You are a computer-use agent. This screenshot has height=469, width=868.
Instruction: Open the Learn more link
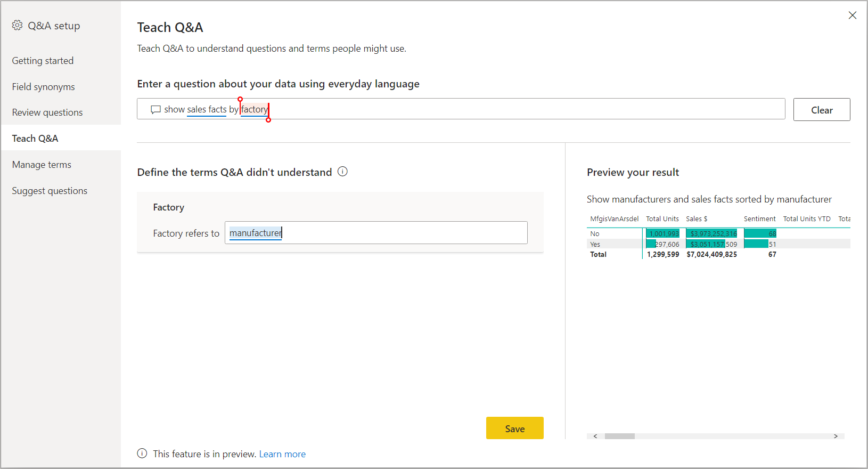pos(282,454)
